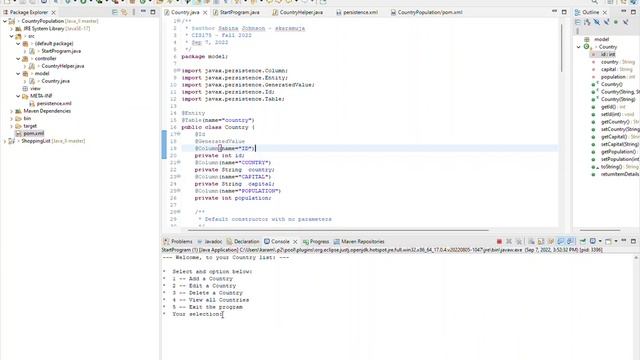Toggle hide static members in Outline

607,22
